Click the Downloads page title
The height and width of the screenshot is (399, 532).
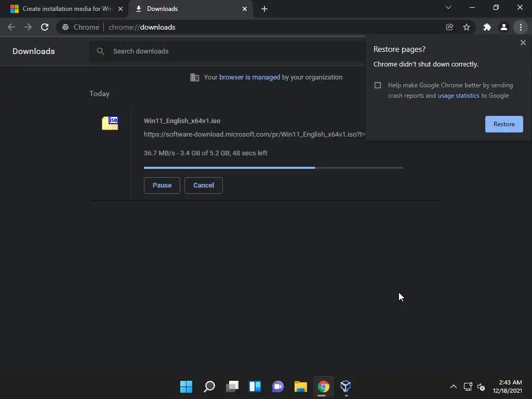tap(34, 51)
